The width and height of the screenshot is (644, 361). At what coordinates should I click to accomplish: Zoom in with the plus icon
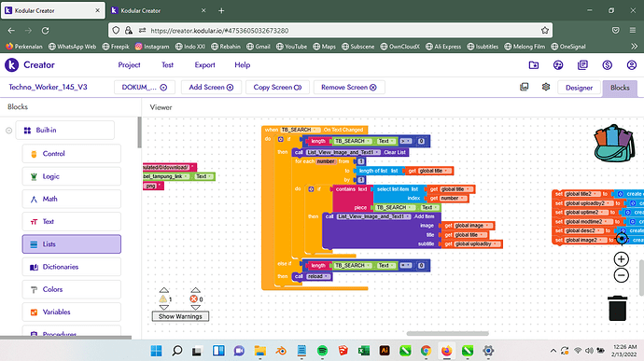click(621, 259)
